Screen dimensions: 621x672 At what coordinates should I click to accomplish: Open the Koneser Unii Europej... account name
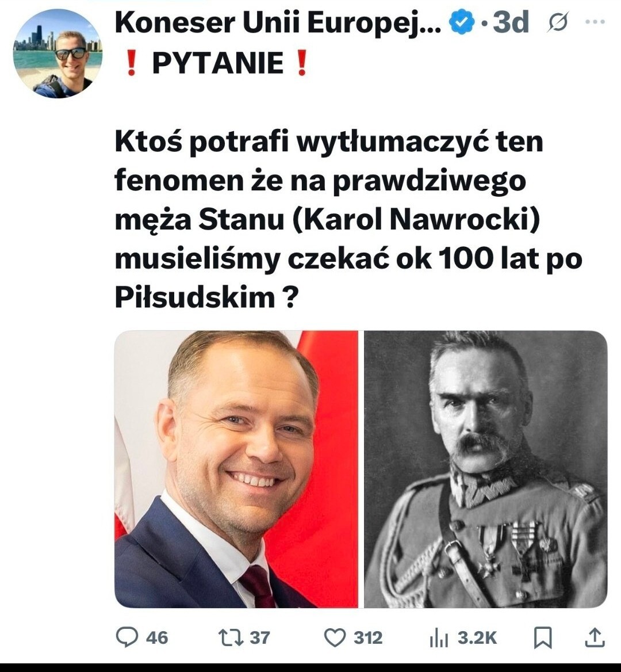(x=279, y=23)
